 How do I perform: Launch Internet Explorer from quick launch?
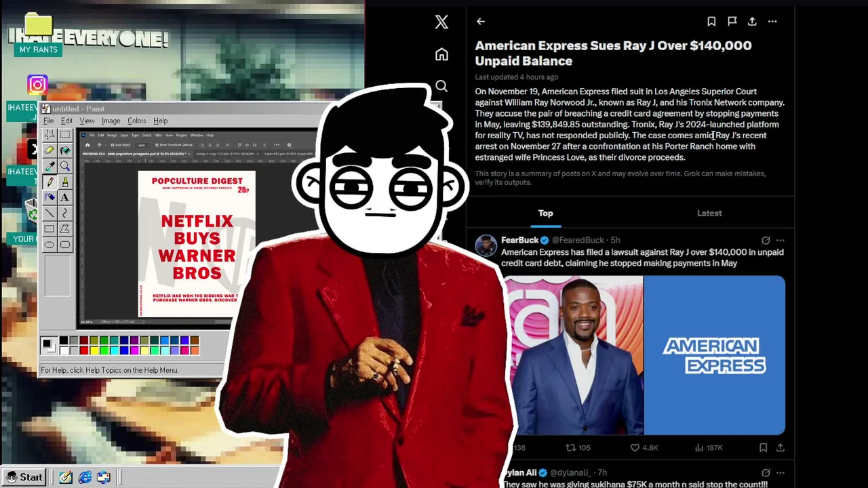pyautogui.click(x=85, y=478)
